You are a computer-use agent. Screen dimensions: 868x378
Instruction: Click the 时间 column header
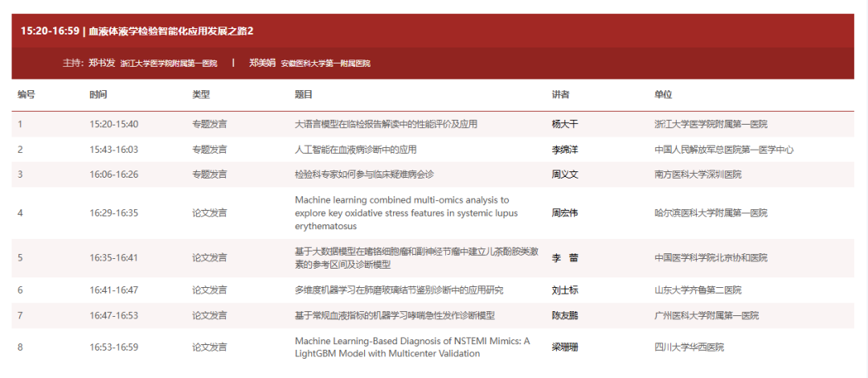point(98,95)
